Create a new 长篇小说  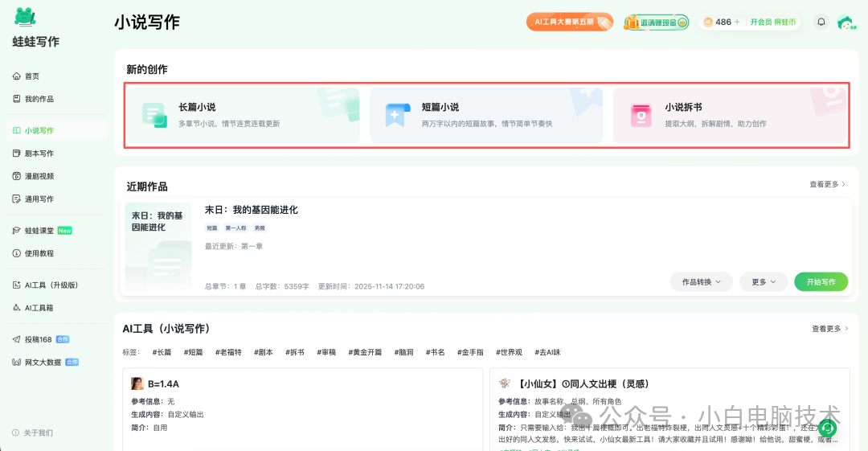[x=244, y=115]
